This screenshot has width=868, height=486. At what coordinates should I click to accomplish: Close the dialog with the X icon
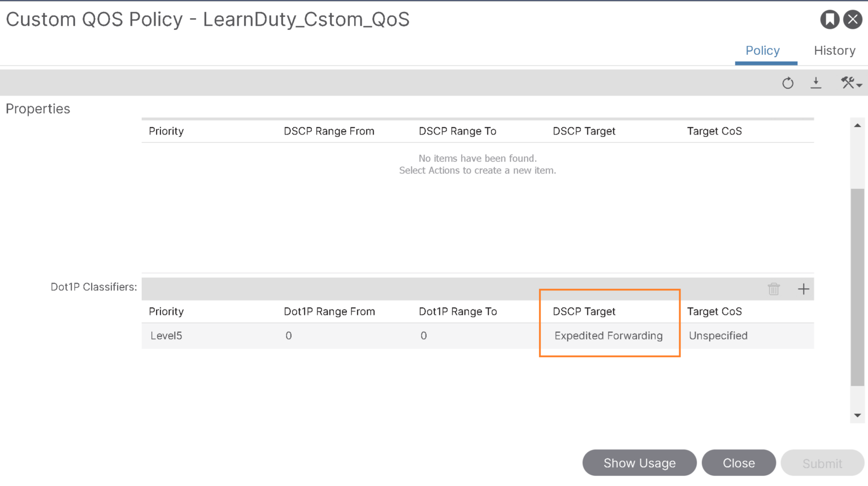coord(853,19)
